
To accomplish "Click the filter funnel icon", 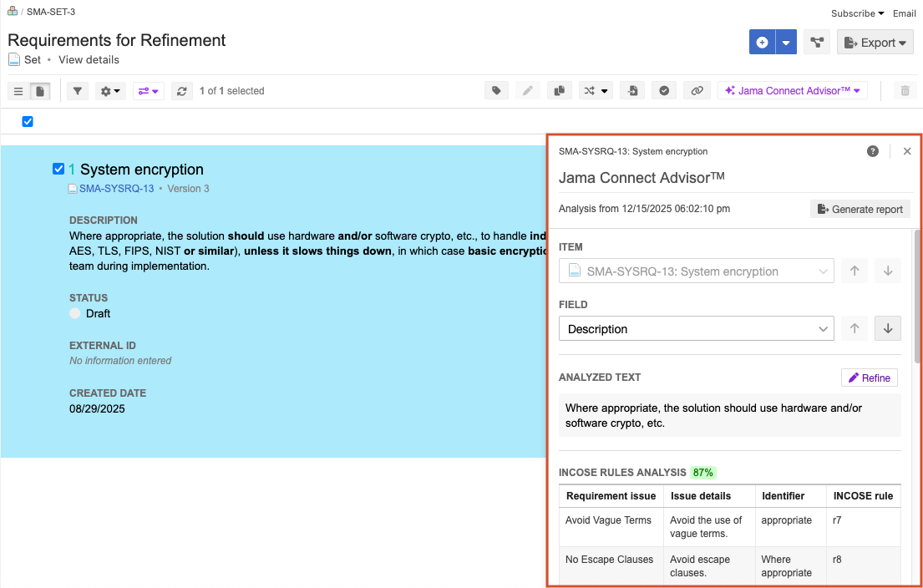I will point(77,91).
